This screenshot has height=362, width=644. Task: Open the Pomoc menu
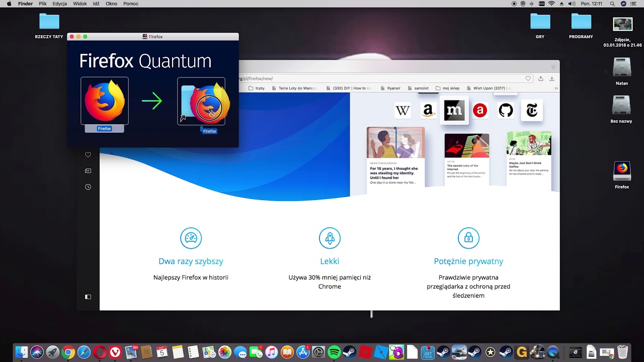click(131, 4)
